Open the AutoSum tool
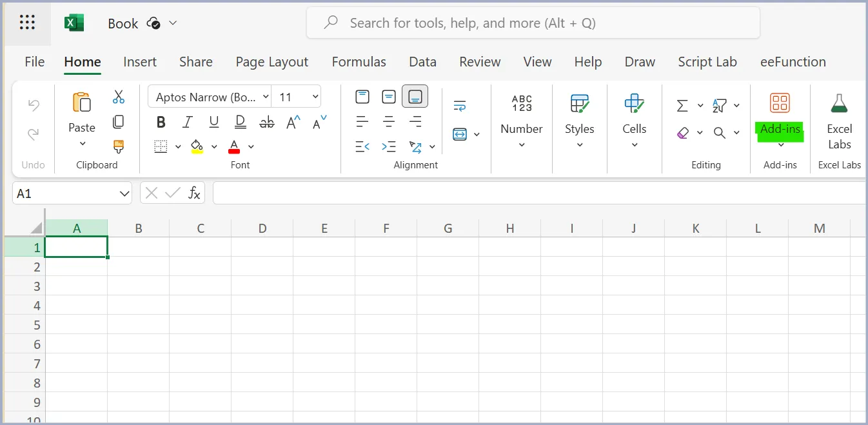This screenshot has width=868, height=425. [x=683, y=105]
